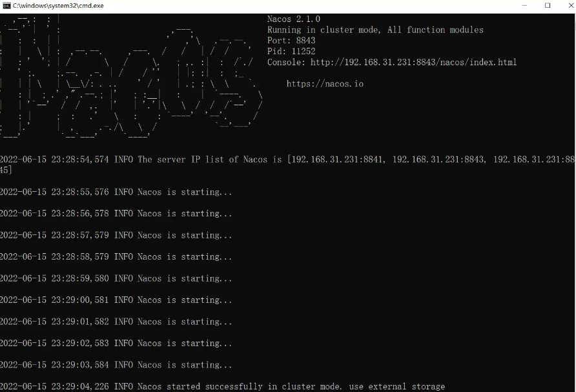This screenshot has height=392, width=576.
Task: Maximize the cmd.exe window
Action: pyautogui.click(x=548, y=6)
